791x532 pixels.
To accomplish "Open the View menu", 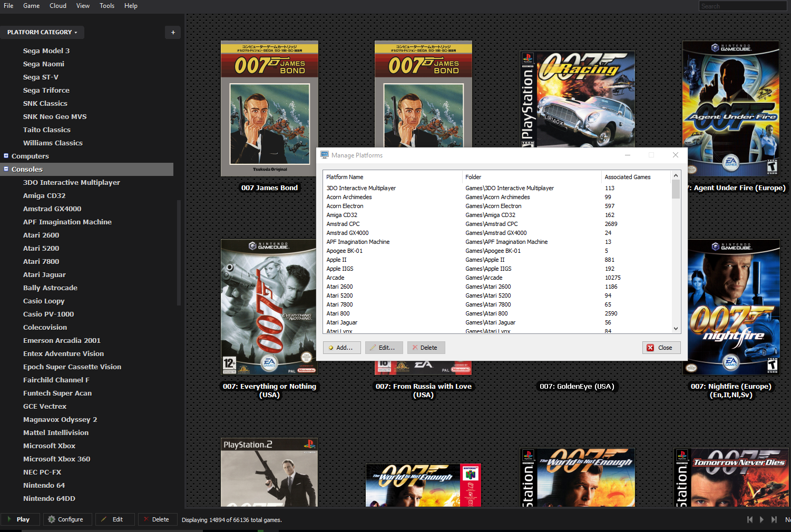I will [83, 6].
